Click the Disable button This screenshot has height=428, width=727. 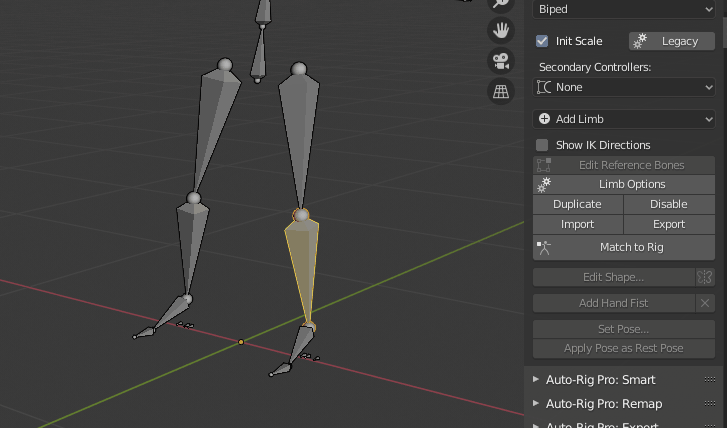[x=669, y=204]
